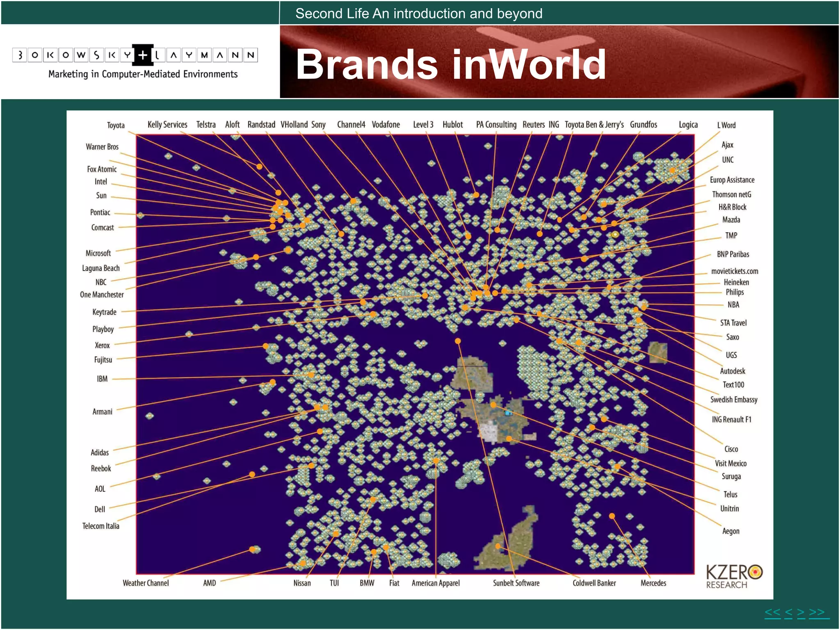Click the 'Randstad' label
Image resolution: width=840 pixels, height=630 pixels.
coord(261,125)
